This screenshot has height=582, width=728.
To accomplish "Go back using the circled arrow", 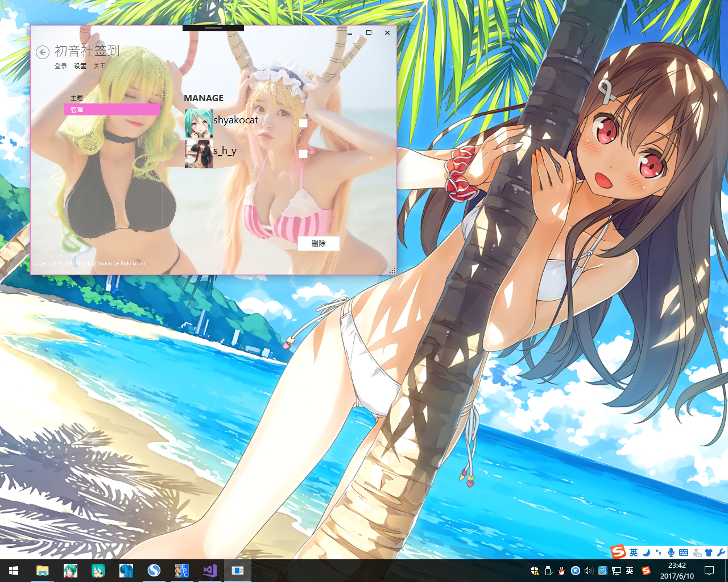I will (43, 52).
